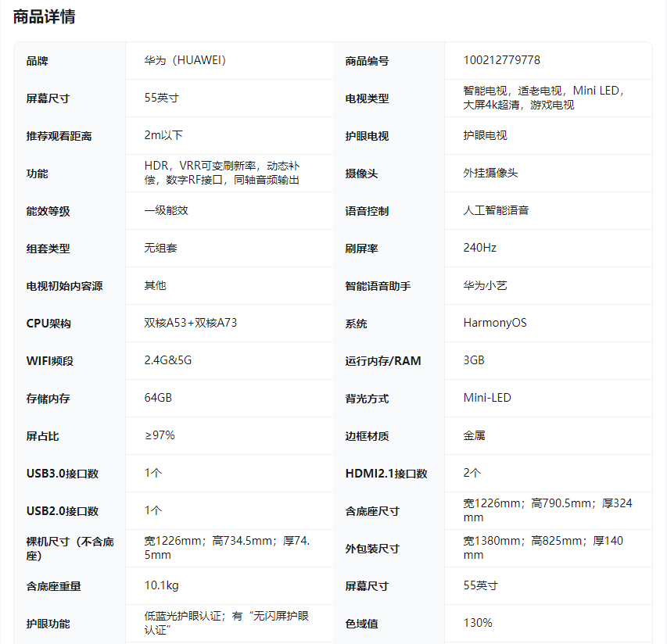Click the ≥97% screen ratio value
The image size is (667, 644).
click(160, 435)
